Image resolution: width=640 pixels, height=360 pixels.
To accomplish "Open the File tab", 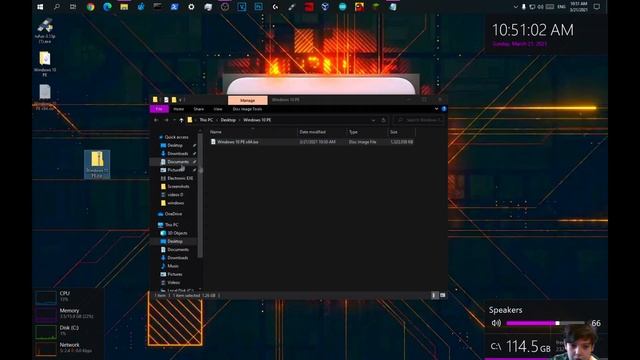I will pos(159,109).
